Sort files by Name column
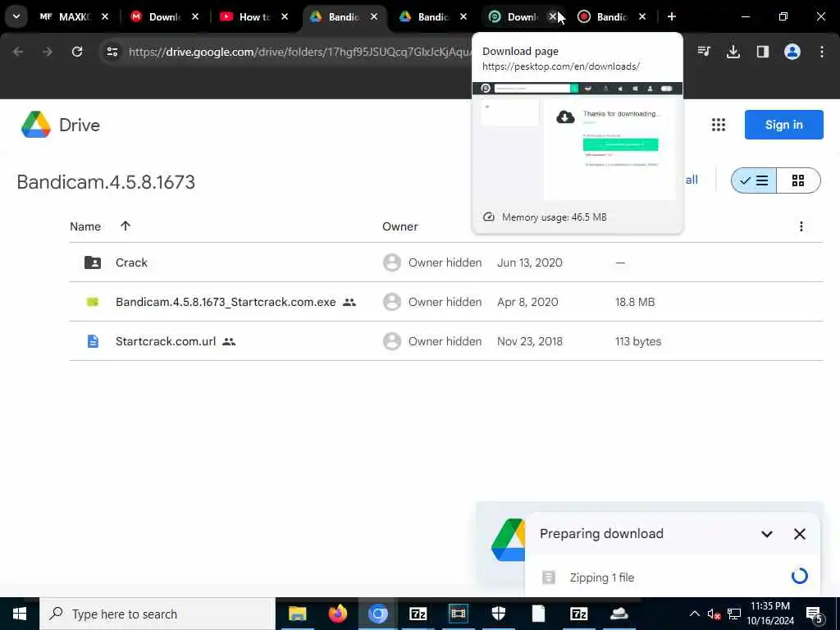The height and width of the screenshot is (630, 840). pos(85,226)
